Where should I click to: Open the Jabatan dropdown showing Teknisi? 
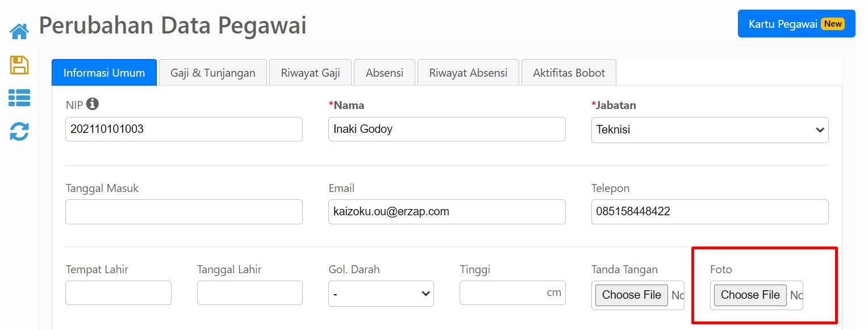(x=710, y=130)
